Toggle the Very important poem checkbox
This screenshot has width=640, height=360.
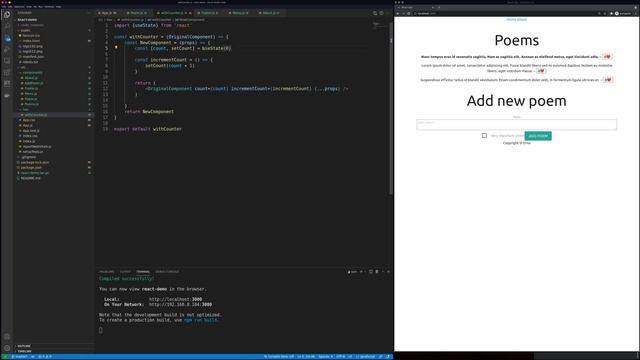tap(484, 136)
